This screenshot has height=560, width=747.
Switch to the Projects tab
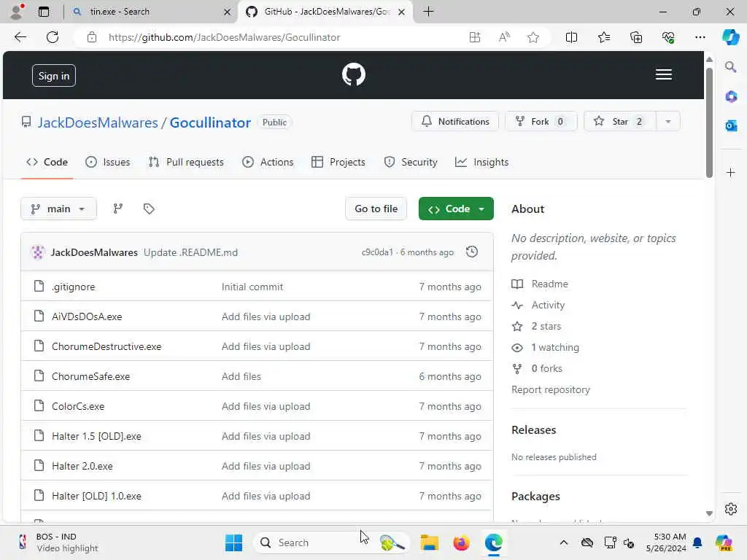point(338,162)
